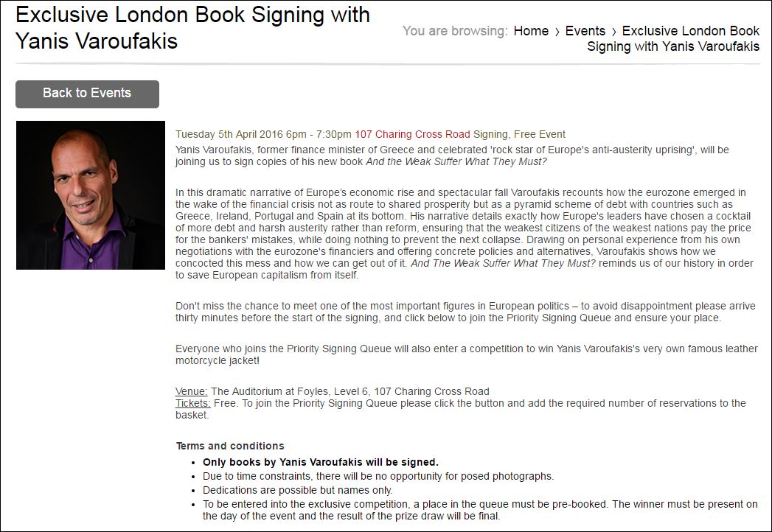Image resolution: width=772 pixels, height=532 pixels.
Task: Click the chevron after the Events breadcrumb
Action: [614, 32]
